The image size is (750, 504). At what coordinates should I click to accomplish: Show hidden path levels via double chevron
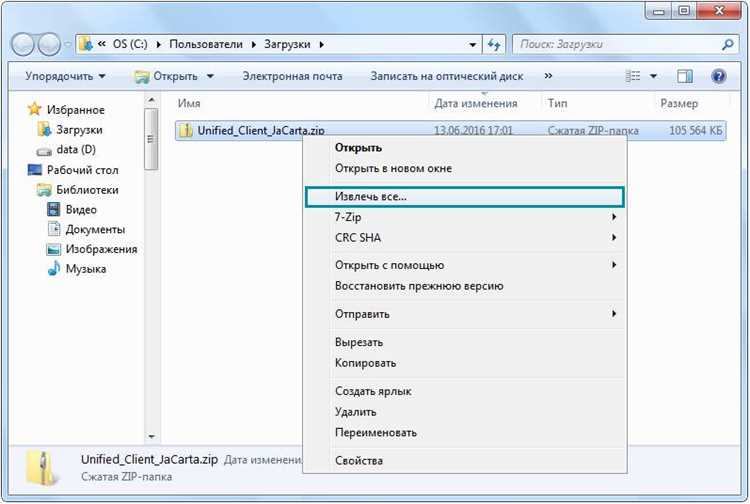(101, 44)
